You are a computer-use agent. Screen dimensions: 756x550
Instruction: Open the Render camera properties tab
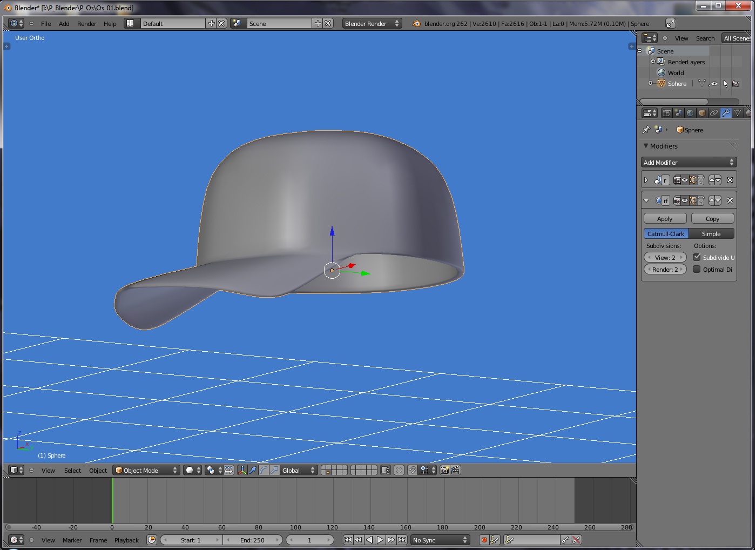[667, 113]
